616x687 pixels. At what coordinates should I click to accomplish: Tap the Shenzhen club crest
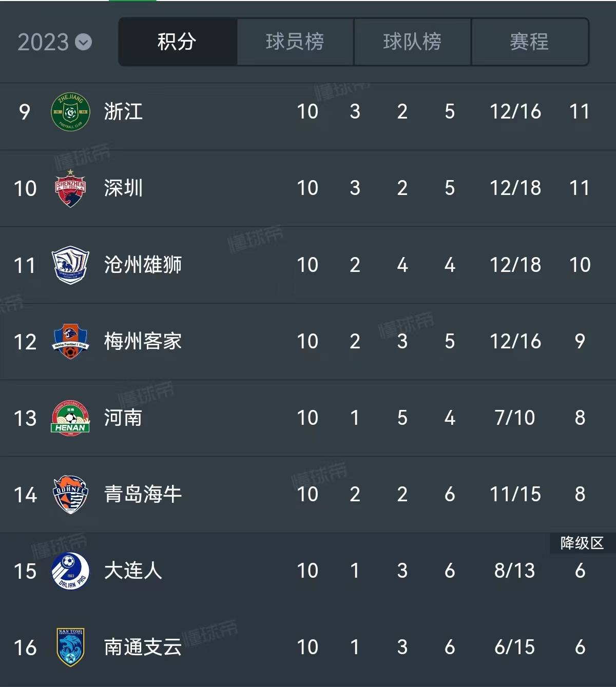coord(70,188)
